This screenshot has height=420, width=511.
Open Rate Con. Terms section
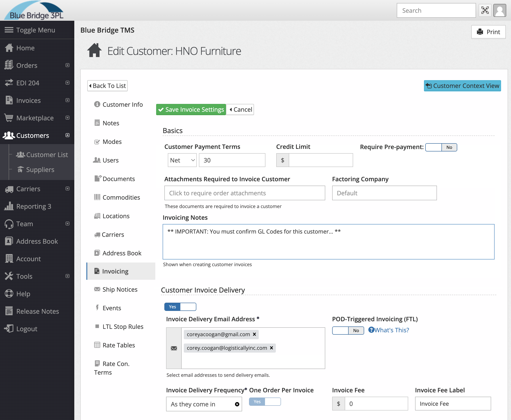click(112, 368)
